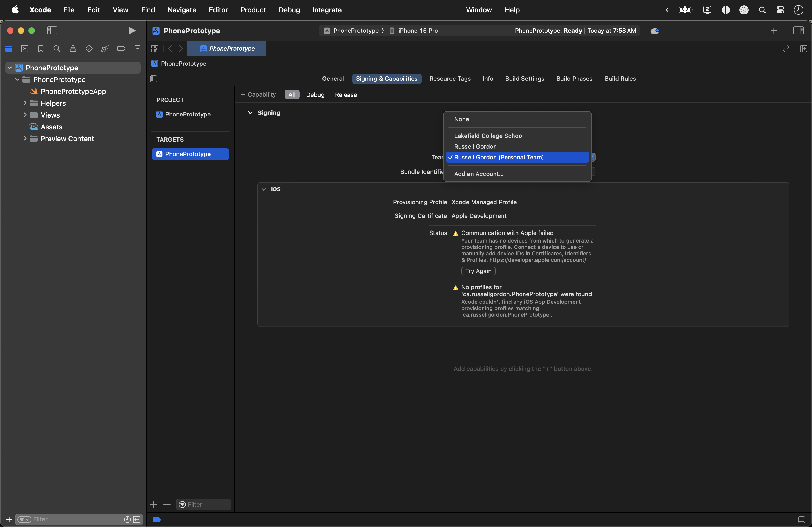Select the Release configuration filter

point(346,95)
